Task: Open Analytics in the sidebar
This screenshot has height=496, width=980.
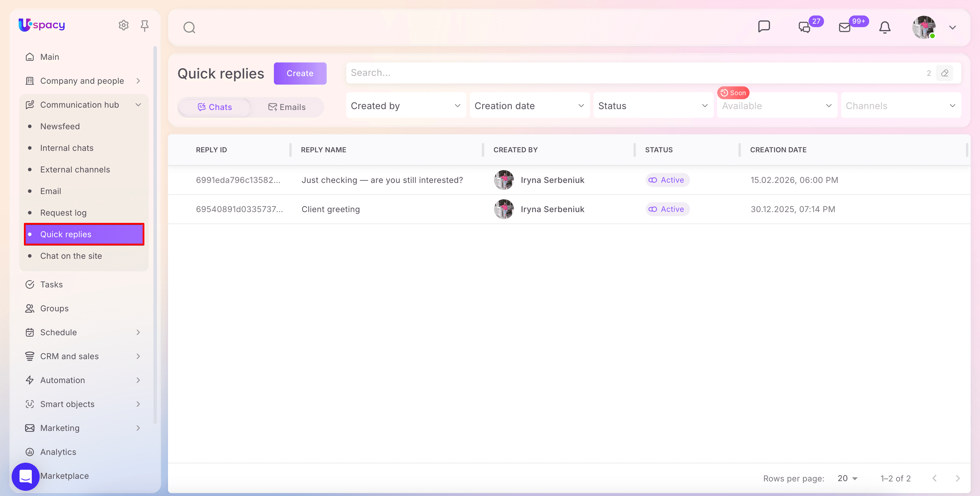Action: [84, 452]
